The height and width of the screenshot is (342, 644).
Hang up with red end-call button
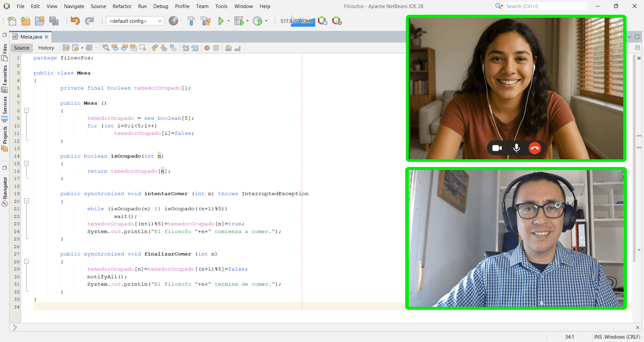pos(535,148)
